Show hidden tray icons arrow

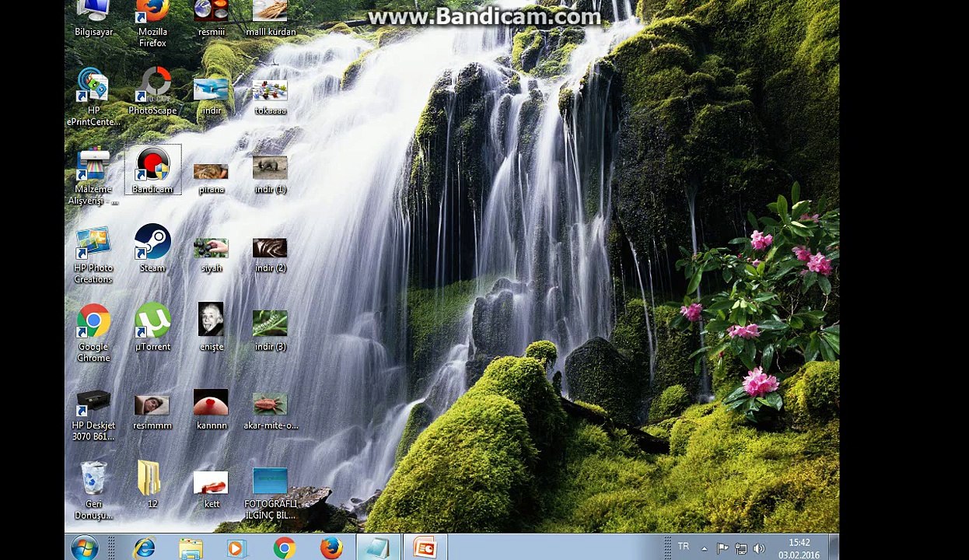point(704,548)
